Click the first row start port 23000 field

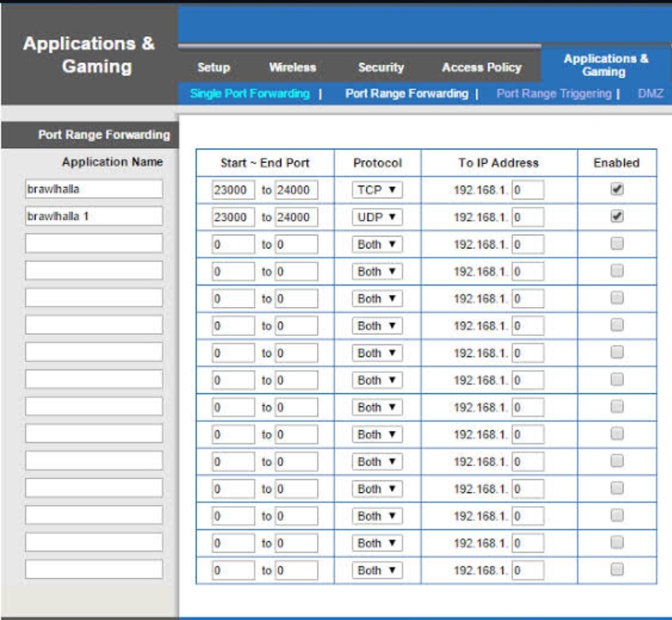pyautogui.click(x=233, y=190)
